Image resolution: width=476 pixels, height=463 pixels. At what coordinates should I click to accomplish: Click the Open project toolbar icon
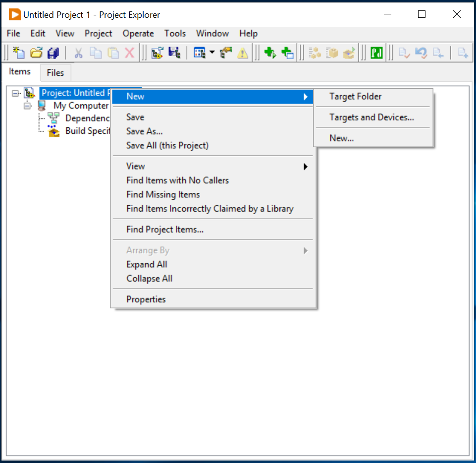point(36,52)
